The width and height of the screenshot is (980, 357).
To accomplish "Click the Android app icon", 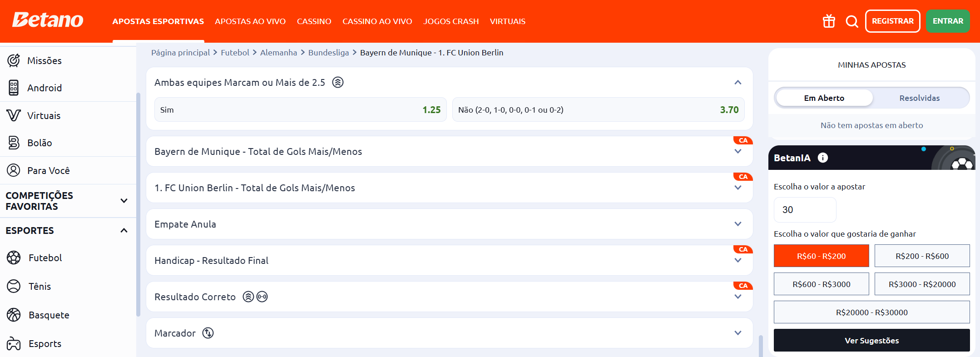I will (14, 88).
